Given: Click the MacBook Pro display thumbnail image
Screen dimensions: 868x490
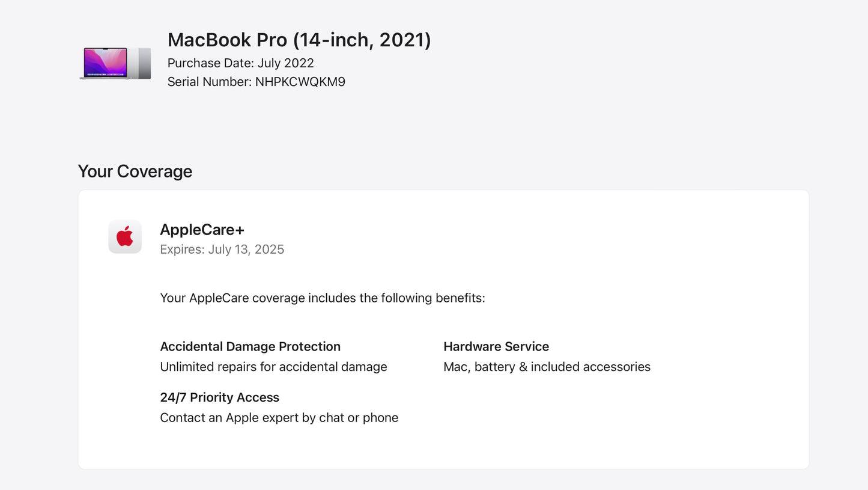Looking at the screenshot, I should tap(106, 63).
